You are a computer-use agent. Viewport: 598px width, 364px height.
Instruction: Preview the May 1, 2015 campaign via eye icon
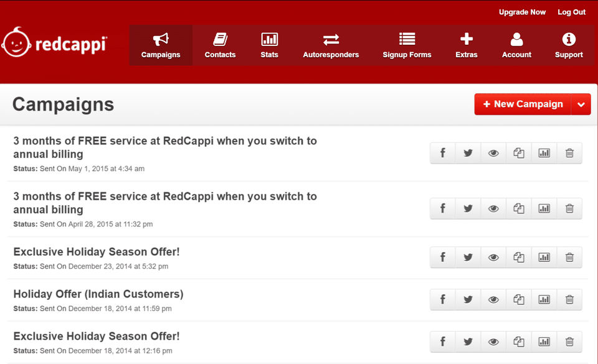[x=493, y=153]
